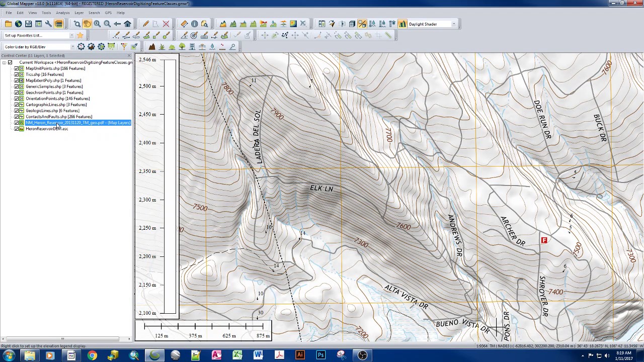Collapse the Current Workspace tree node
Image resolution: width=644 pixels, height=362 pixels.
[4, 62]
